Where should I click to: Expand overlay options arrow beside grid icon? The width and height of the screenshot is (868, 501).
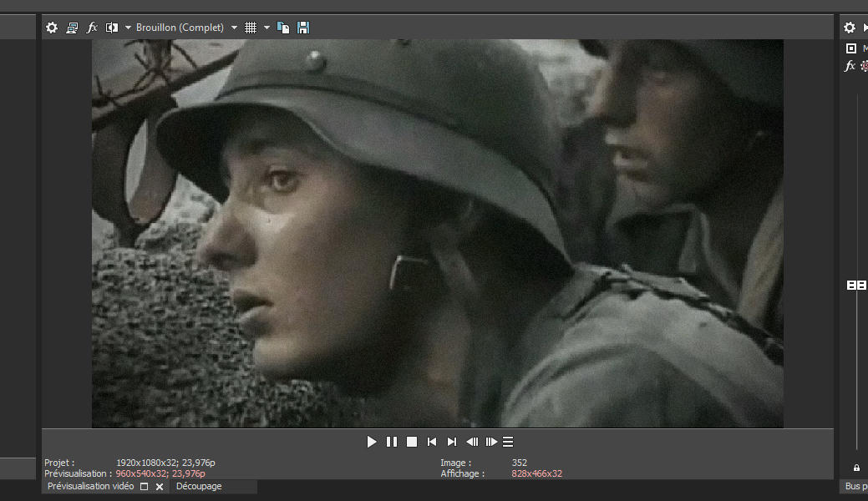[x=266, y=28]
